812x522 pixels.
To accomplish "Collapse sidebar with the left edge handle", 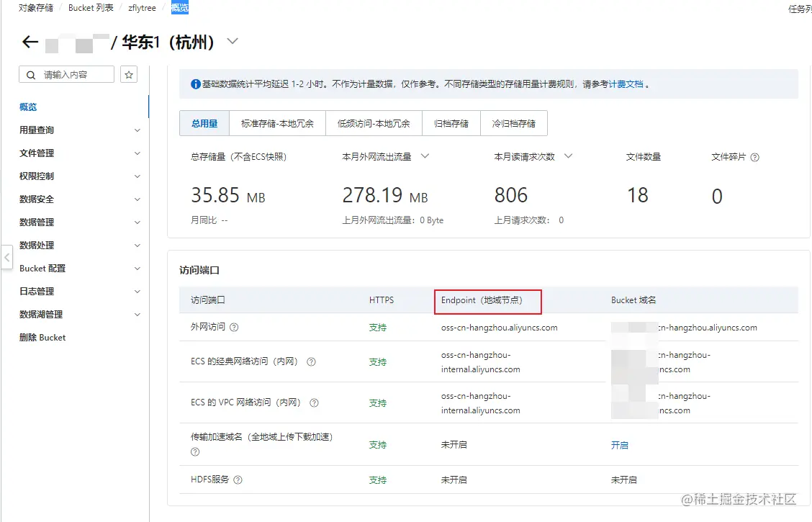I will 6,257.
